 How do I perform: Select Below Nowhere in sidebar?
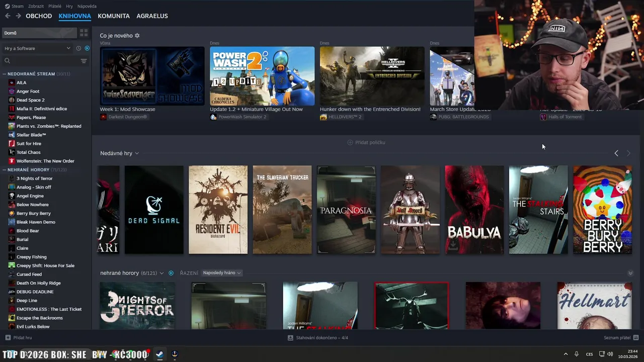(x=33, y=205)
